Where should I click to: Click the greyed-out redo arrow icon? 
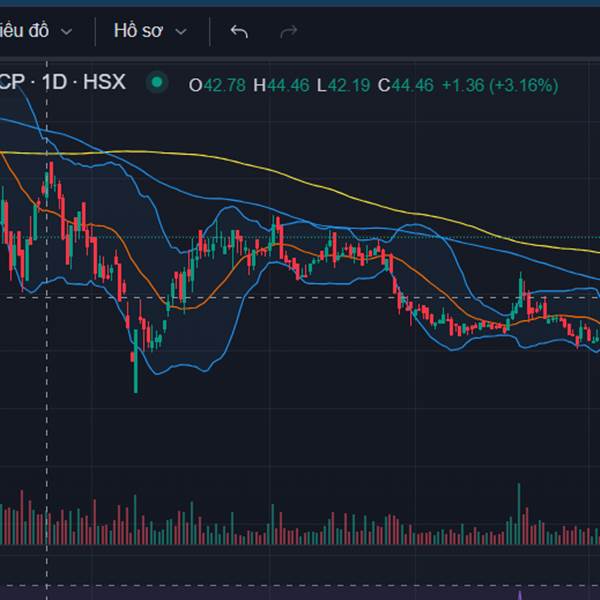point(289,31)
